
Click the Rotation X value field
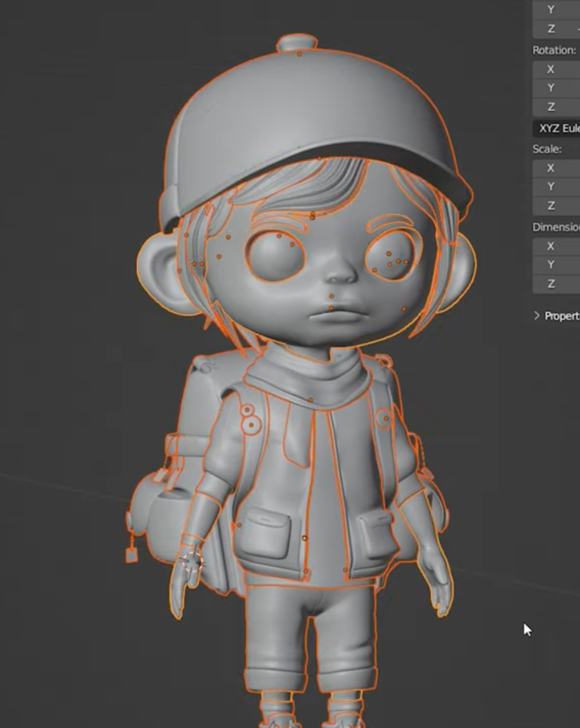click(561, 69)
